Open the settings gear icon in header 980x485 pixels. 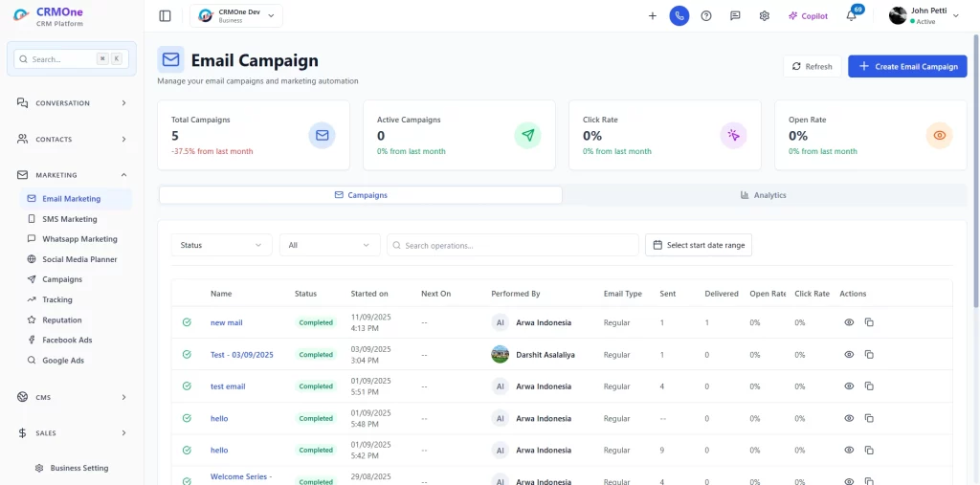(x=765, y=15)
